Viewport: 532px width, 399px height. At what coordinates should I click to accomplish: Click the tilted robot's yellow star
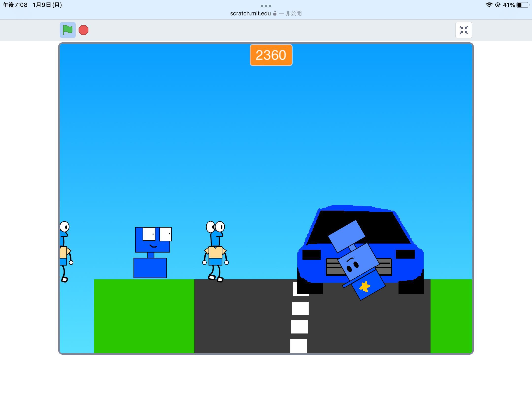[365, 287]
